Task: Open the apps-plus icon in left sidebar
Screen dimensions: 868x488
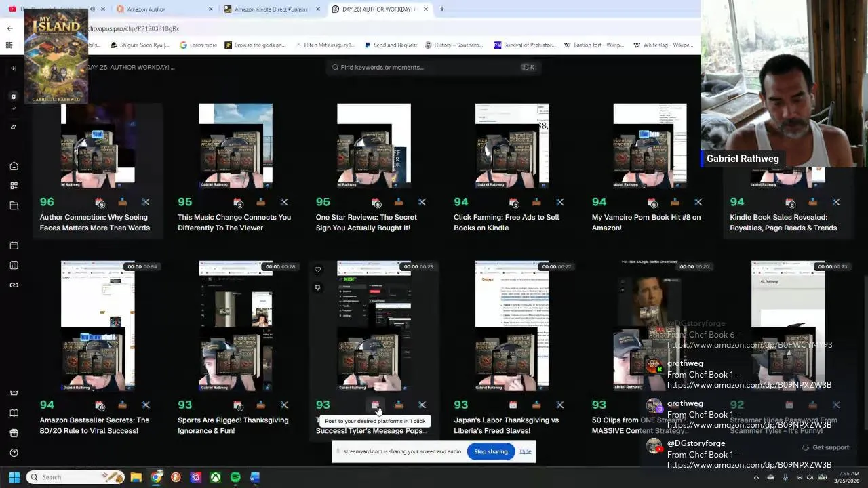Action: (x=14, y=186)
